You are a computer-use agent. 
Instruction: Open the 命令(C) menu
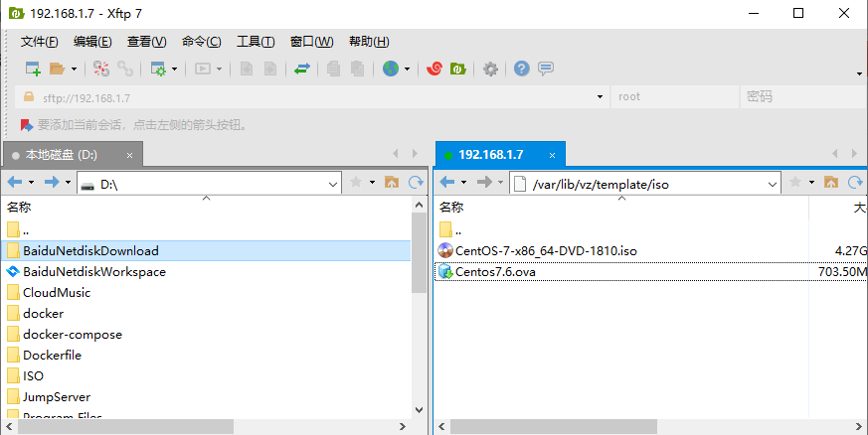[x=202, y=42]
